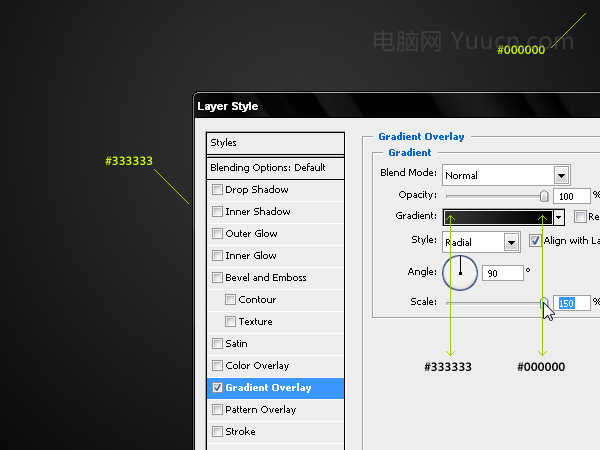Expand the gradient picker arrow

click(559, 217)
